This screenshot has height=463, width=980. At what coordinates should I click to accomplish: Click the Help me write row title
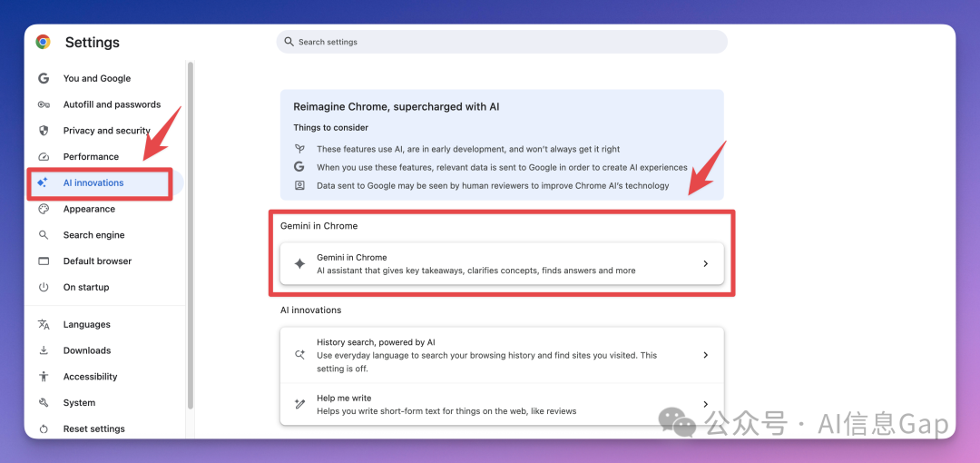(x=345, y=398)
